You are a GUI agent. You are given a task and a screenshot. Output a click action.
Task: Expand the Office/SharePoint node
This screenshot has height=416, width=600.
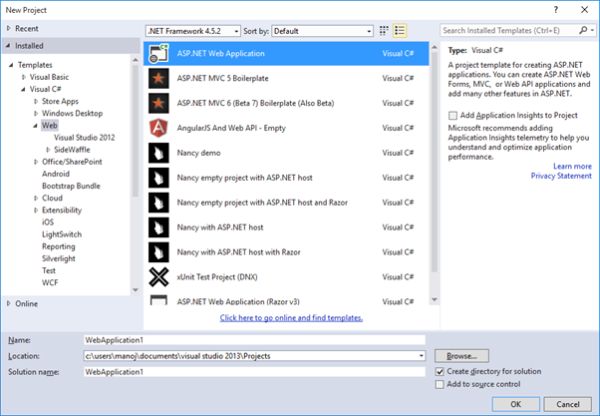(x=36, y=162)
